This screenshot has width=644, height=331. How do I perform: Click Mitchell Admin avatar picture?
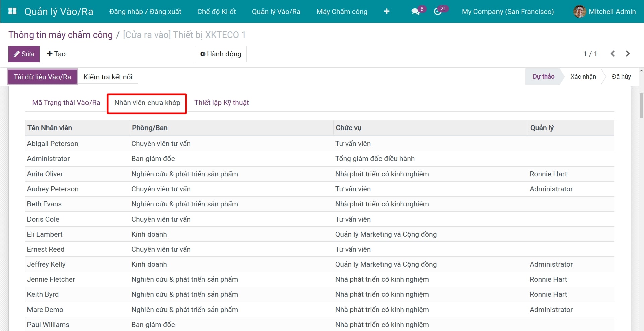coord(579,12)
